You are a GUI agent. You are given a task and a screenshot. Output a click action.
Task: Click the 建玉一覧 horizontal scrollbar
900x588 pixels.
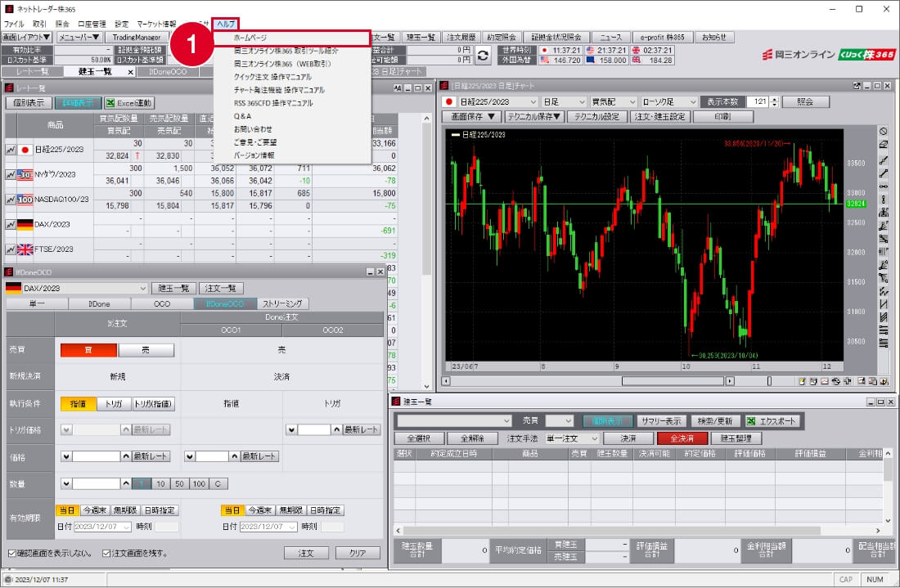[x=638, y=531]
